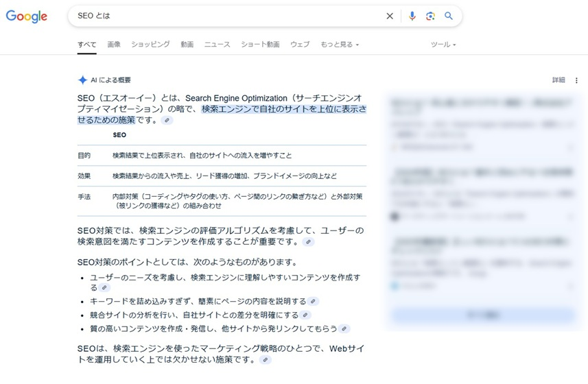Select the すべて tab

(x=87, y=45)
